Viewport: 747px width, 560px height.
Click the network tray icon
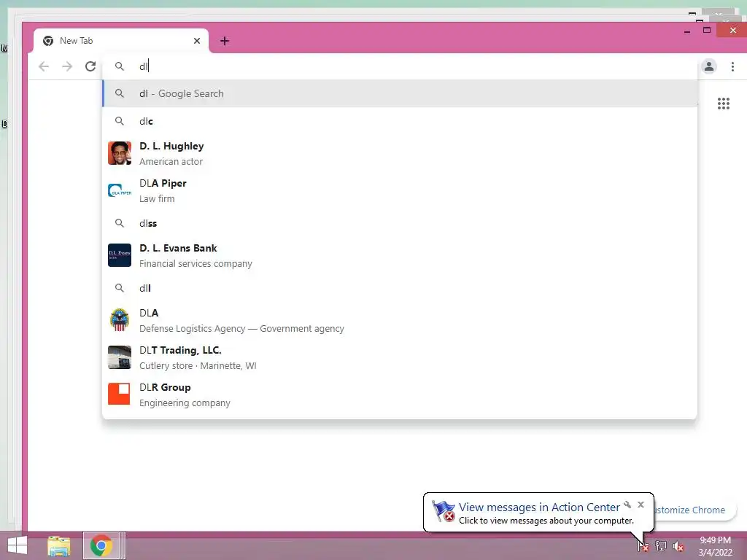661,546
